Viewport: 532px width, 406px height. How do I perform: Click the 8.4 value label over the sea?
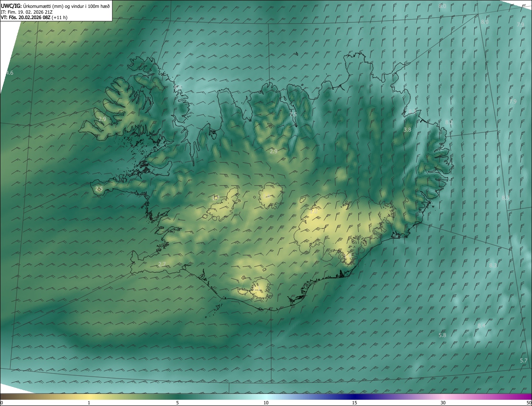coord(481,326)
